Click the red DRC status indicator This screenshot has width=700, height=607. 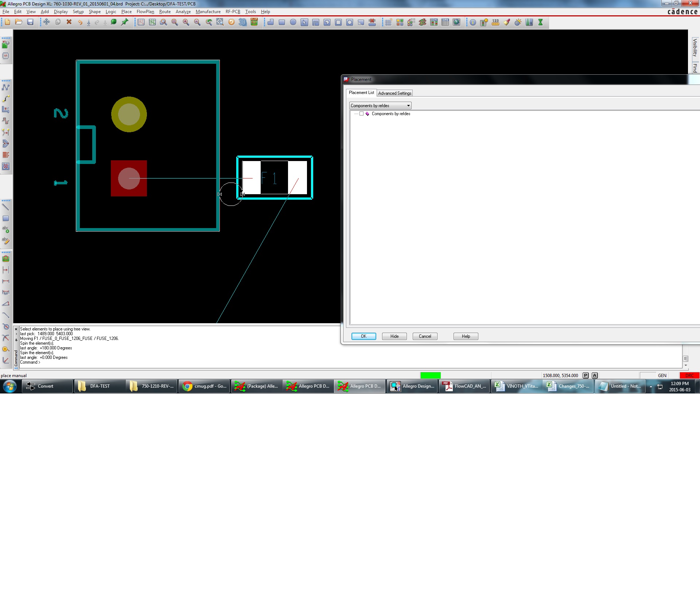tap(689, 375)
